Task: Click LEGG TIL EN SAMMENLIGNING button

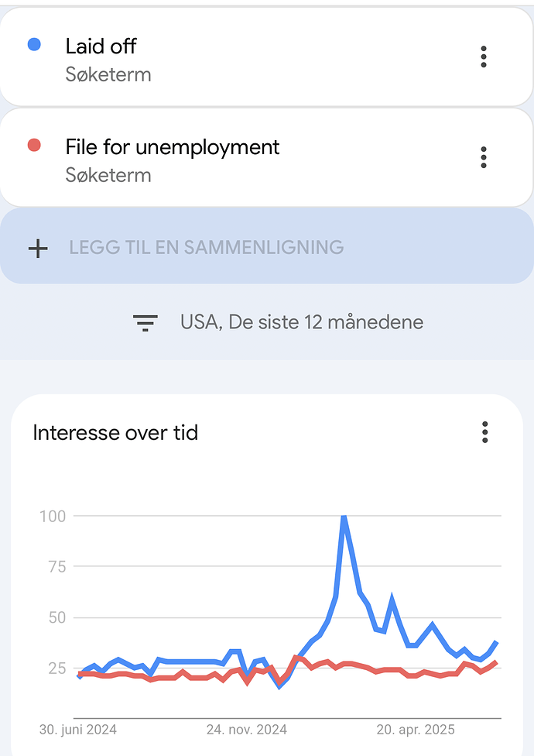Action: pos(267,246)
